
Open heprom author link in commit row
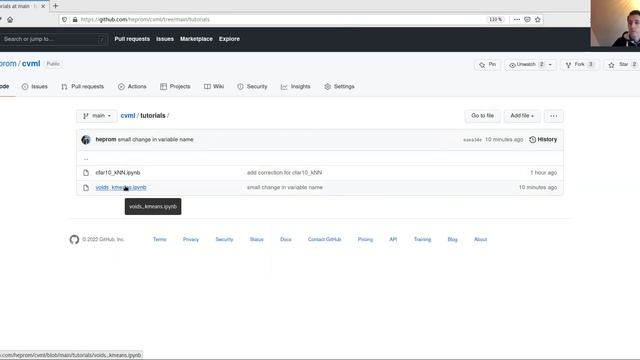click(x=106, y=140)
